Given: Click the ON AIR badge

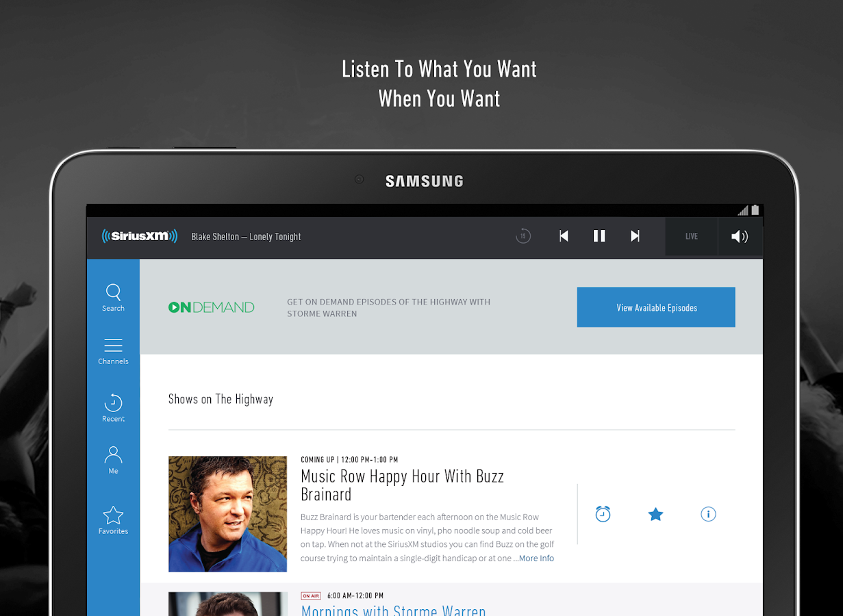Looking at the screenshot, I should (x=311, y=596).
